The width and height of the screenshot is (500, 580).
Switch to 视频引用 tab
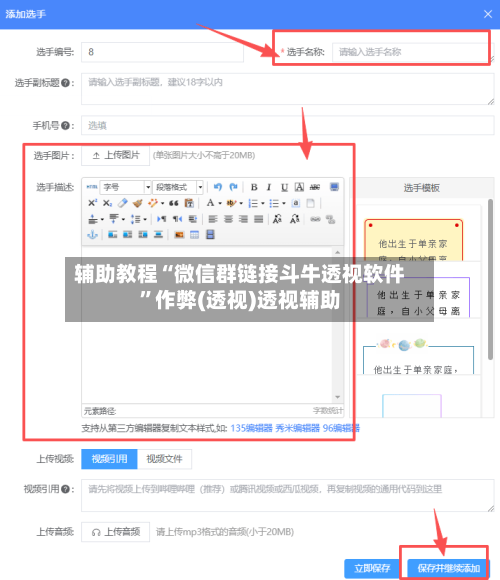point(109,459)
